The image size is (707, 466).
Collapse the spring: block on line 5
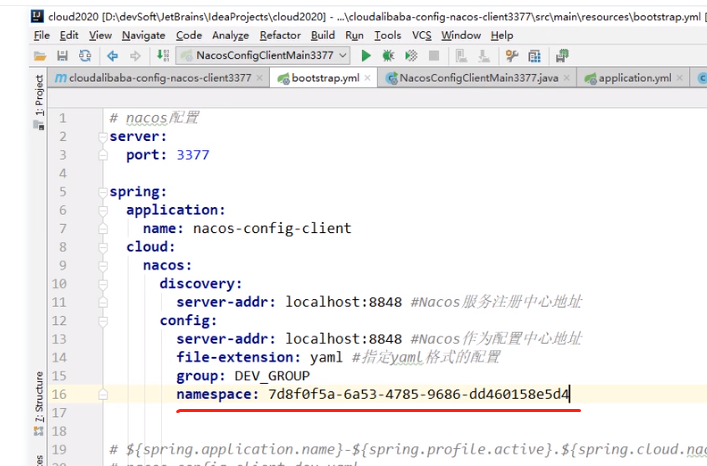(103, 192)
